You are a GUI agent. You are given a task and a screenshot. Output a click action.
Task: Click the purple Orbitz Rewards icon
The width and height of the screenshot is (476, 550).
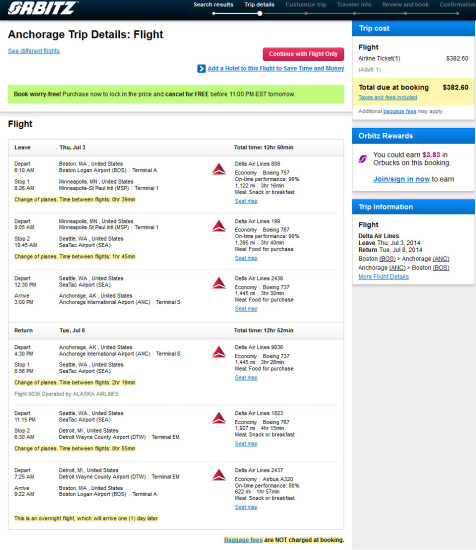[363, 159]
